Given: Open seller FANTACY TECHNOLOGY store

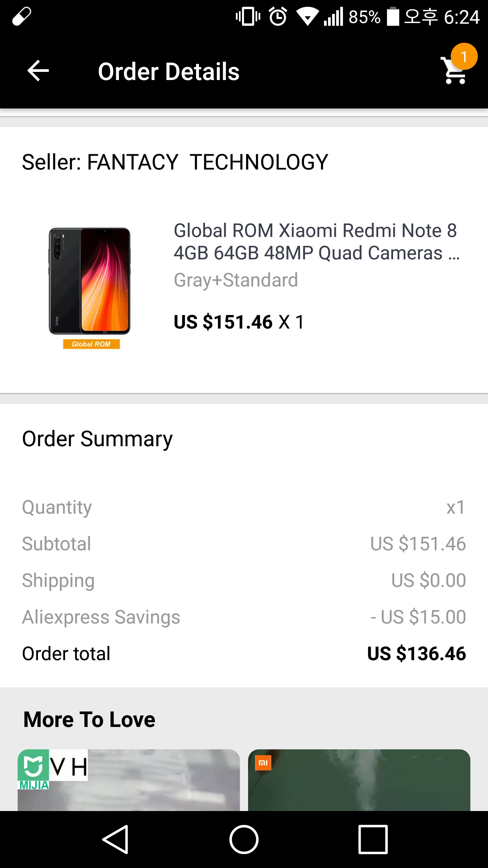Looking at the screenshot, I should click(175, 162).
